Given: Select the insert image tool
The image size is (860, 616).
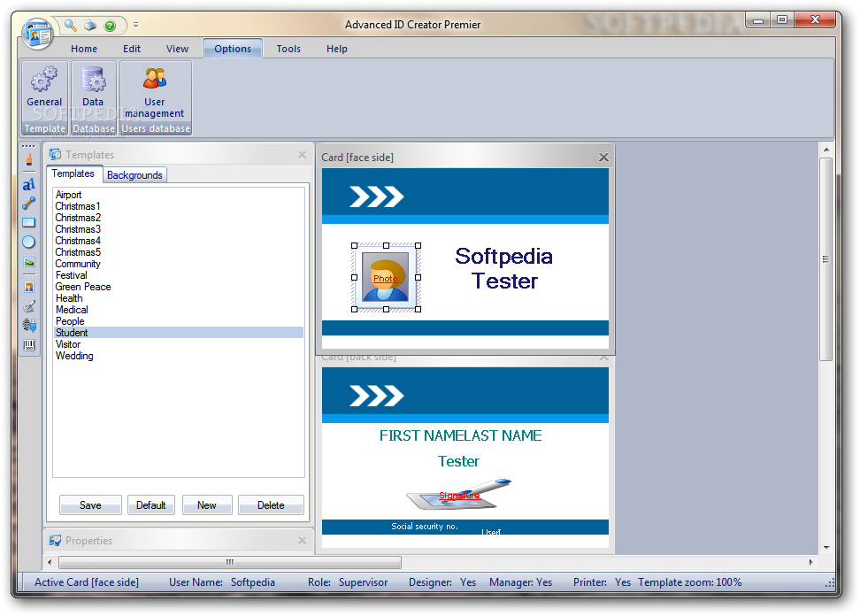Looking at the screenshot, I should coord(29,262).
